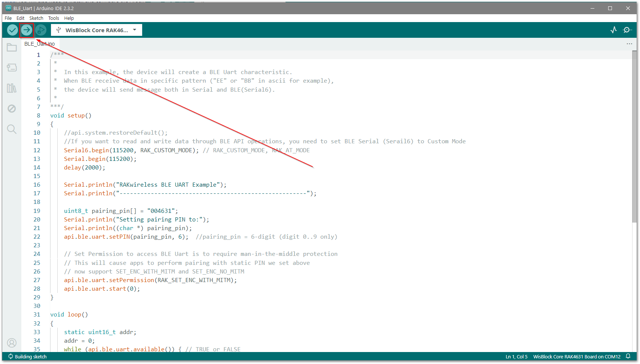Click the api.ble.uart.setPIN line

pyautogui.click(x=201, y=237)
